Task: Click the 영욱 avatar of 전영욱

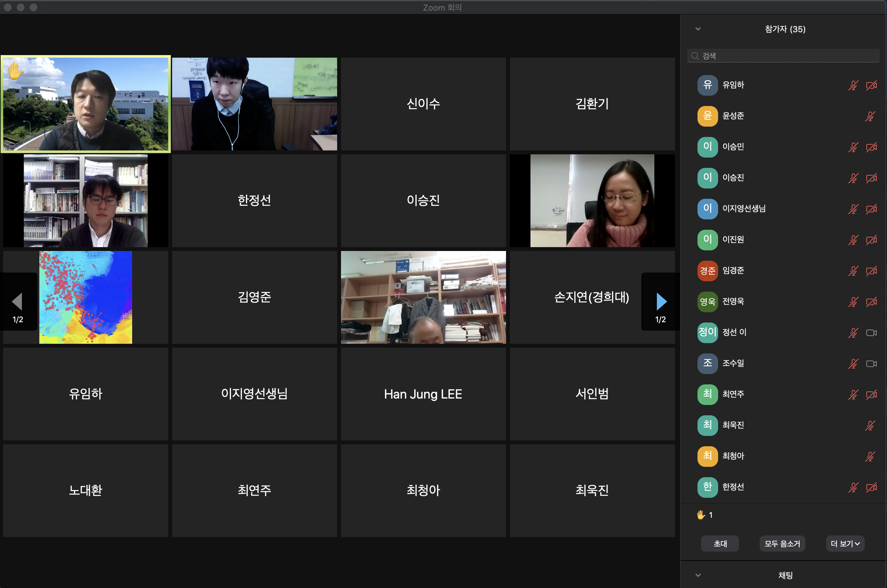Action: pos(707,302)
